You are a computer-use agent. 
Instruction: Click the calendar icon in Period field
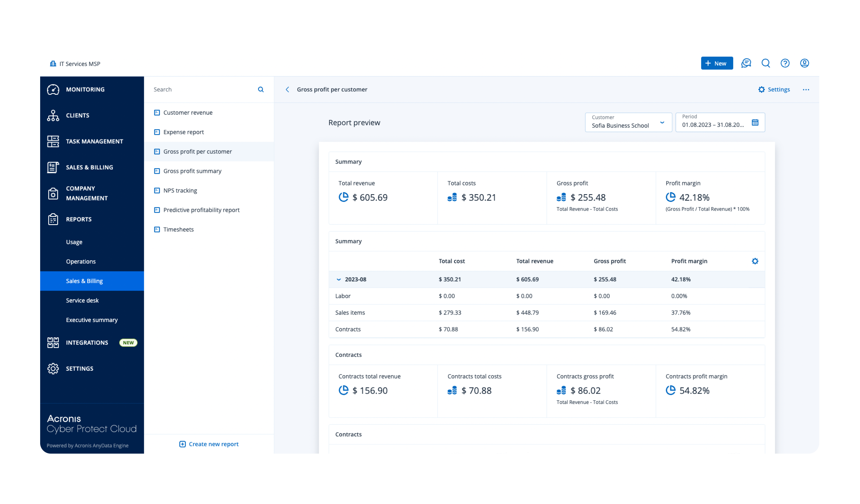755,122
